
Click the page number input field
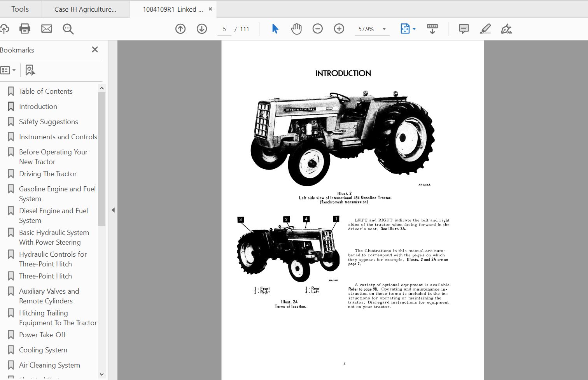pyautogui.click(x=224, y=29)
